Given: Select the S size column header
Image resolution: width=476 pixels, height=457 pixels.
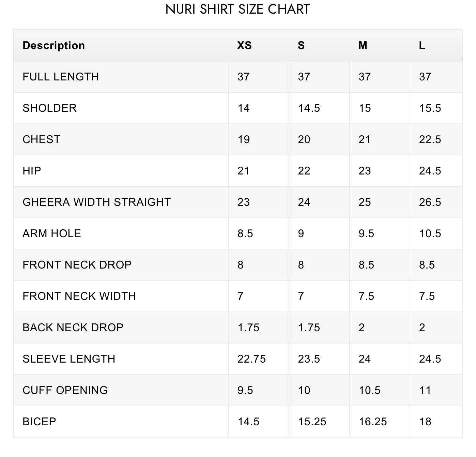Looking at the screenshot, I should click(301, 45).
